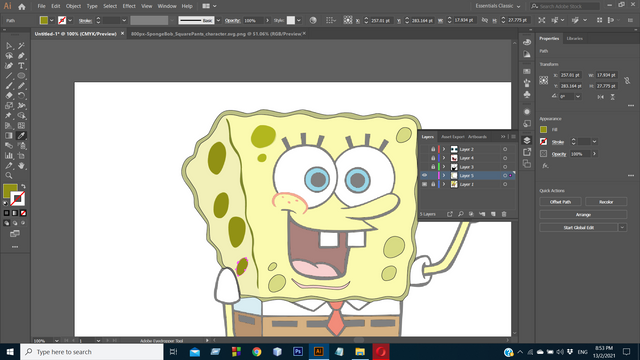This screenshot has height=360, width=640.
Task: Unlock Layer 2 lock icon
Action: [x=433, y=149]
